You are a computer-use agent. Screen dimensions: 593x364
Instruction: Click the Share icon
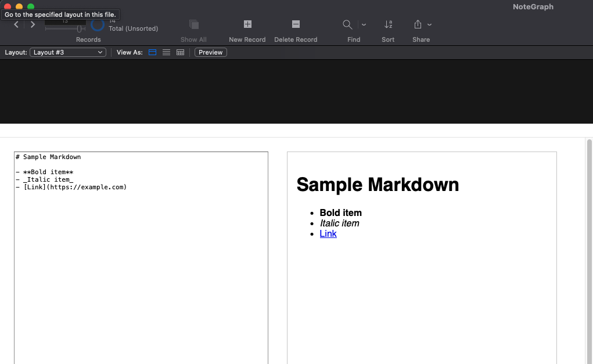point(418,24)
